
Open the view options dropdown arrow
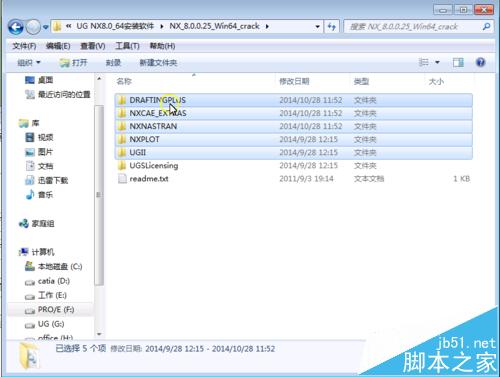[437, 62]
